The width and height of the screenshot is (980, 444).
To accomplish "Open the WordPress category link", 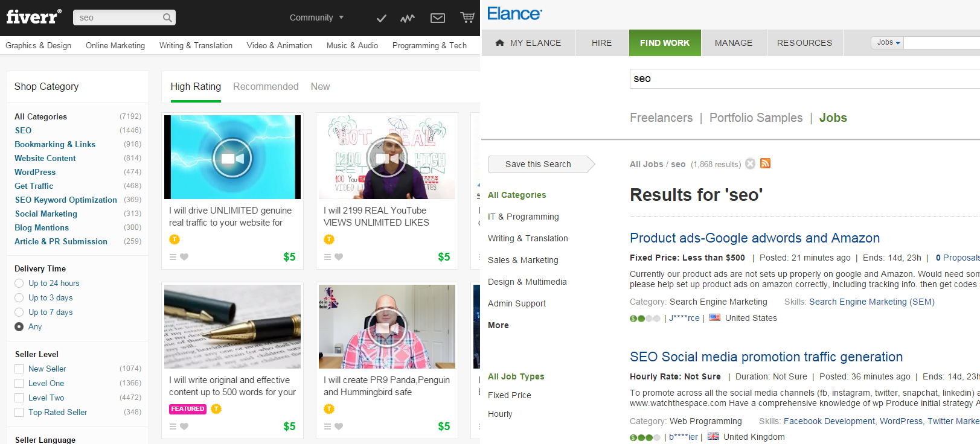I will click(35, 172).
